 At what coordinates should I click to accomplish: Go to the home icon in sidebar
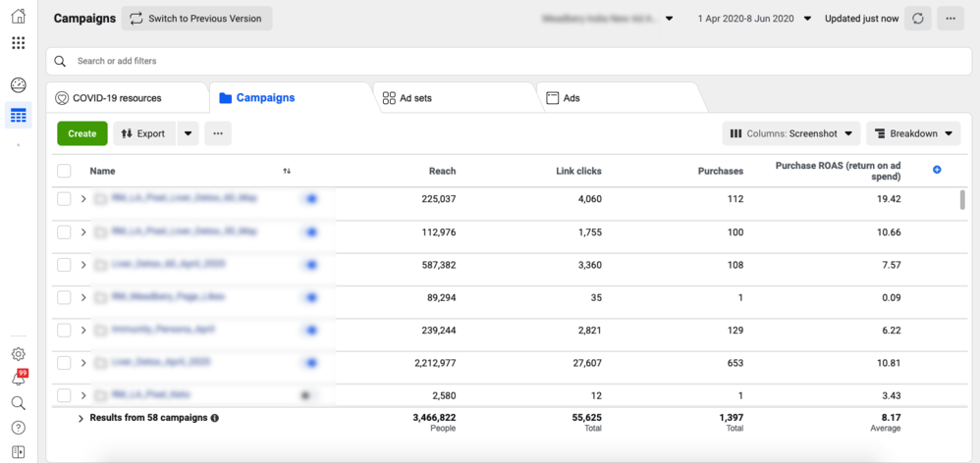[x=18, y=17]
